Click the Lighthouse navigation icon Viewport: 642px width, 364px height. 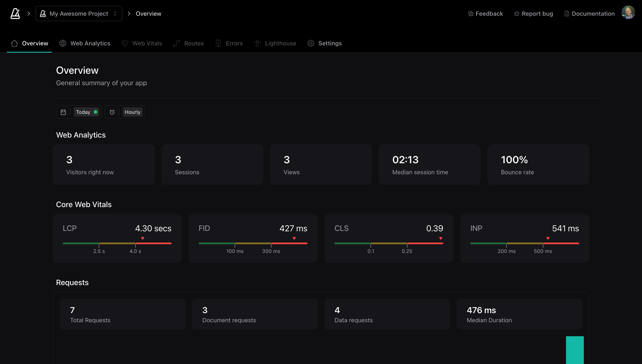258,43
